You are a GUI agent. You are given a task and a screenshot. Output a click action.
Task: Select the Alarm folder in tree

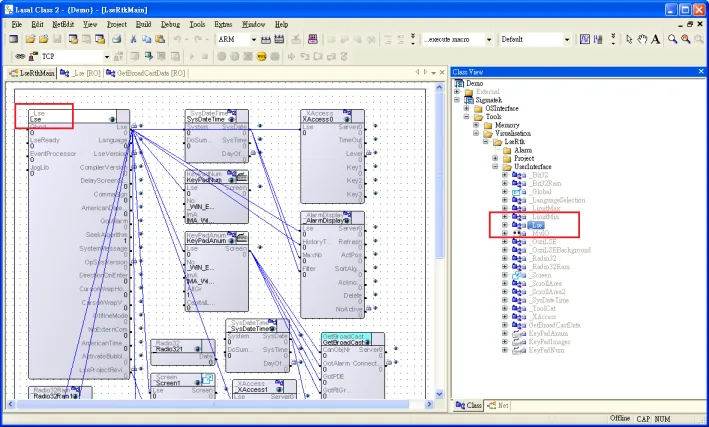[x=523, y=150]
